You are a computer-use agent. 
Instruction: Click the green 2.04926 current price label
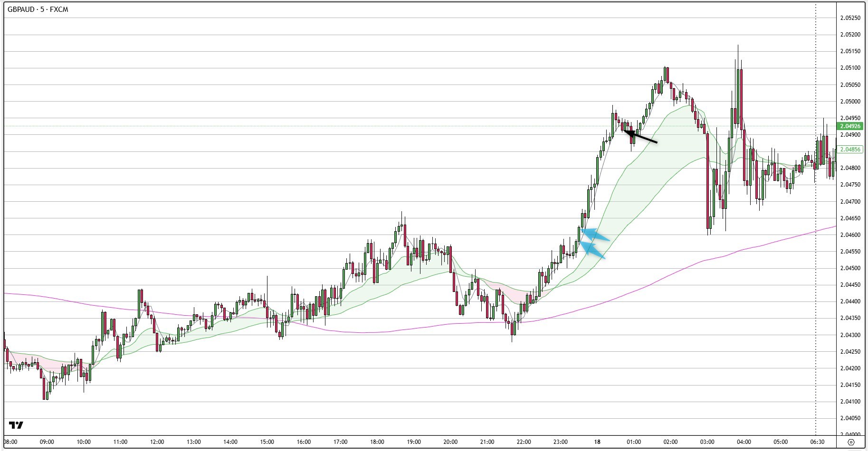tap(850, 126)
